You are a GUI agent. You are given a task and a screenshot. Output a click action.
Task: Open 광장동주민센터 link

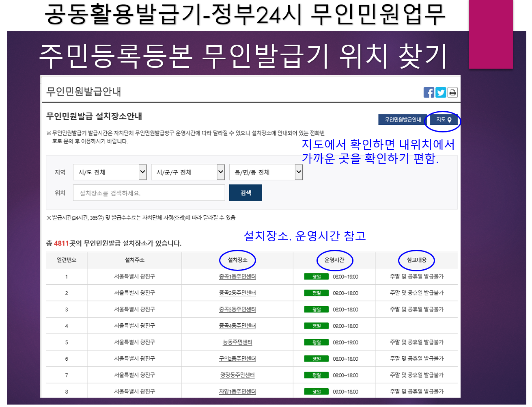click(x=237, y=375)
